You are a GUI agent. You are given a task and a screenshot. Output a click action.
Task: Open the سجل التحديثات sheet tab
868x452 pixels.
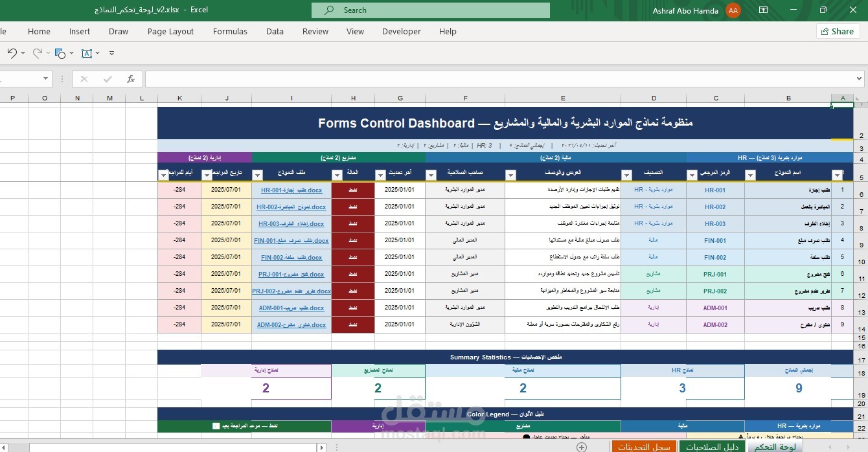coord(645,447)
